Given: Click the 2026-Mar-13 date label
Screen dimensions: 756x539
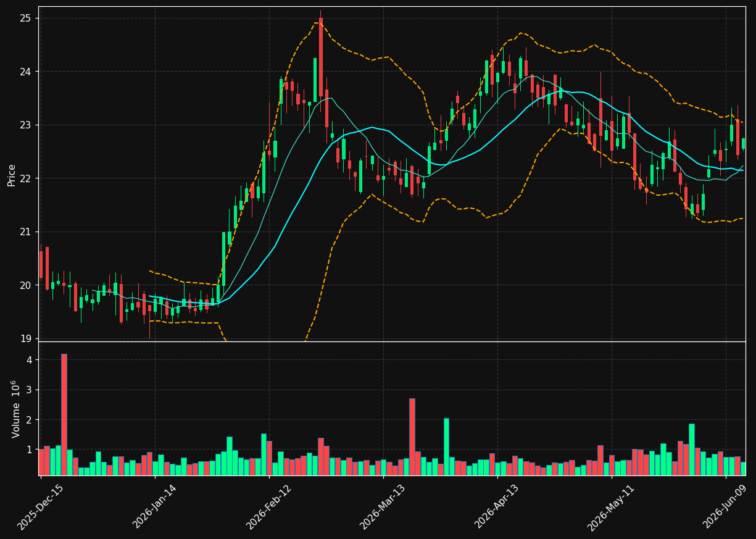Looking at the screenshot, I should coord(383,507).
